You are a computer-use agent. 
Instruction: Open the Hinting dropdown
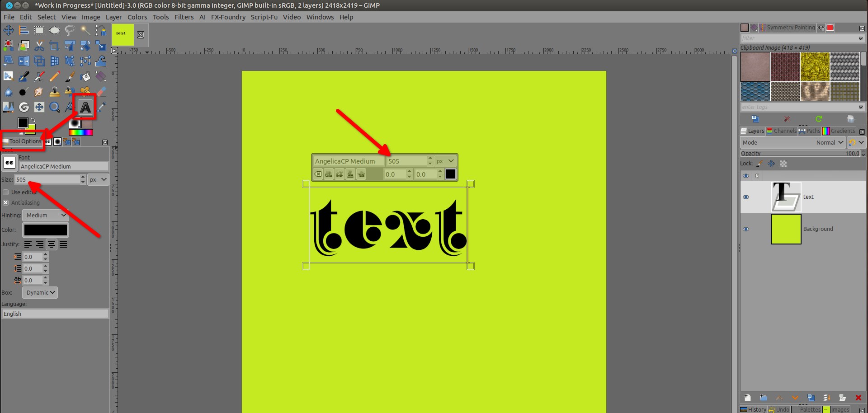(x=46, y=216)
